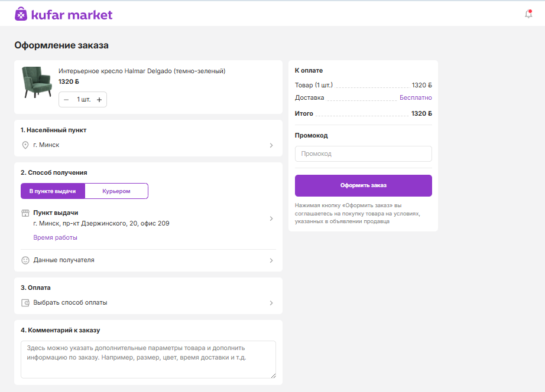Expand the "Выбрать способ оплаты" chevron
The image size is (545, 392).
point(271,303)
